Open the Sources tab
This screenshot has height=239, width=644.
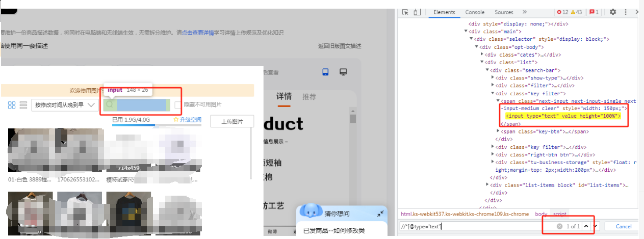(504, 12)
